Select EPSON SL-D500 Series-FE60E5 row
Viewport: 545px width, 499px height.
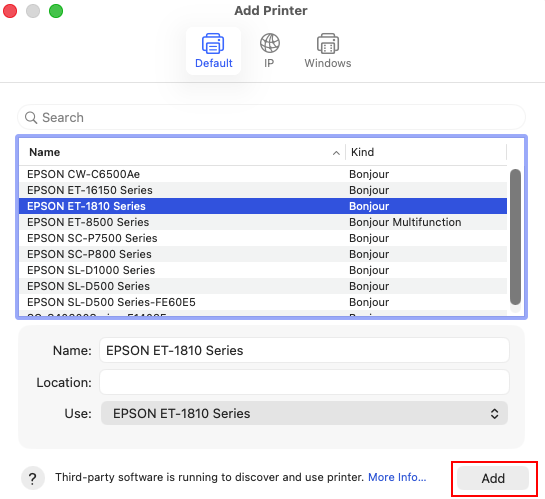click(x=263, y=302)
